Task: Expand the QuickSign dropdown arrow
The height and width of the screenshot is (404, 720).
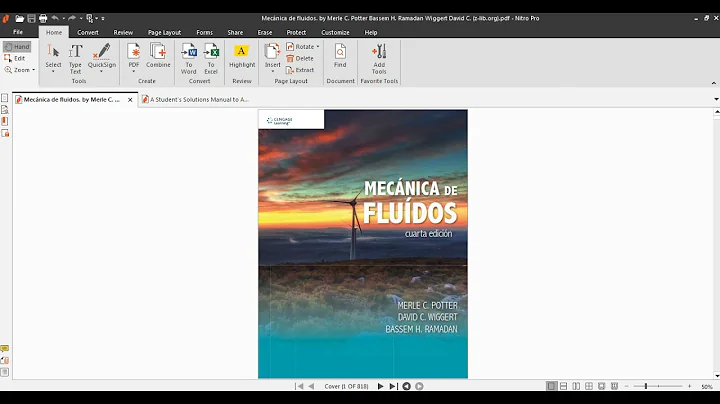Action: click(101, 72)
